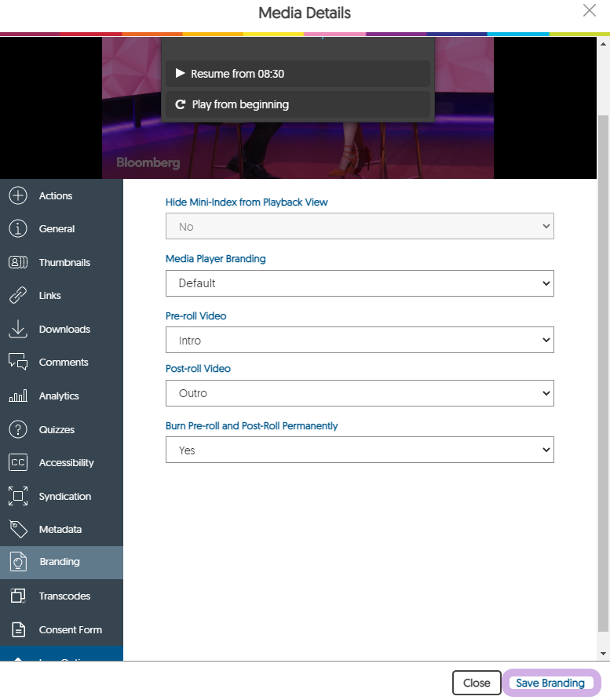Image resolution: width=610 pixels, height=700 pixels.
Task: Go to the Metadata section
Action: click(x=60, y=530)
